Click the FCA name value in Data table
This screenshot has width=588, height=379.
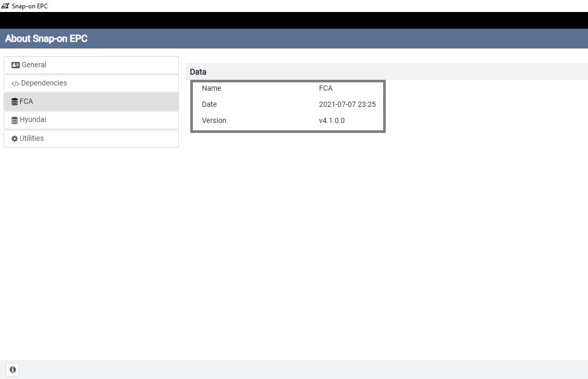coord(325,89)
